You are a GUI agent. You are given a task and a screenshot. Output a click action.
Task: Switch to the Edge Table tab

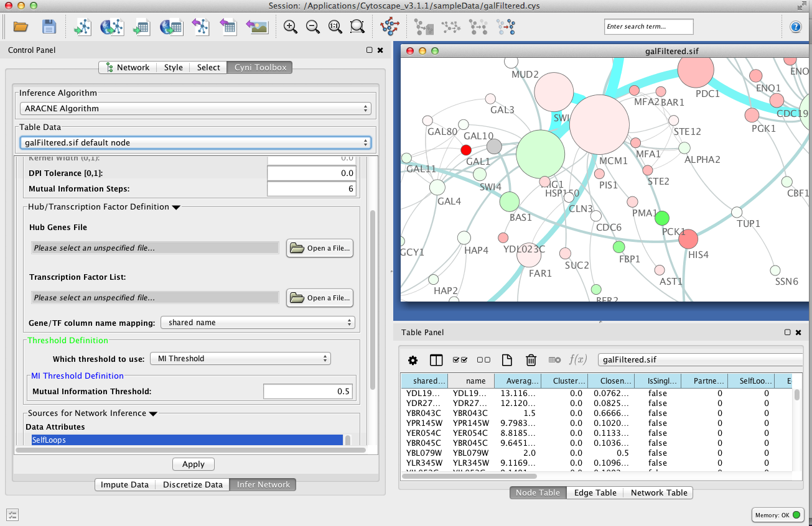click(595, 492)
